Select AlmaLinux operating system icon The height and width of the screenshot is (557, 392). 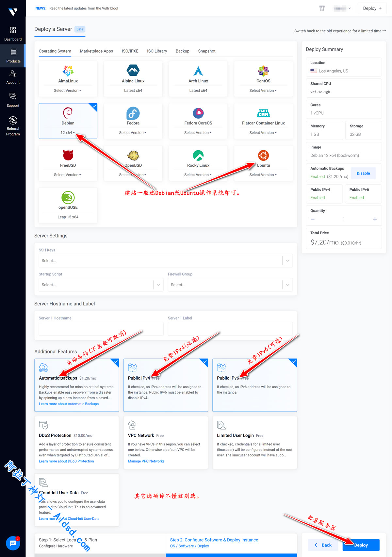point(68,71)
